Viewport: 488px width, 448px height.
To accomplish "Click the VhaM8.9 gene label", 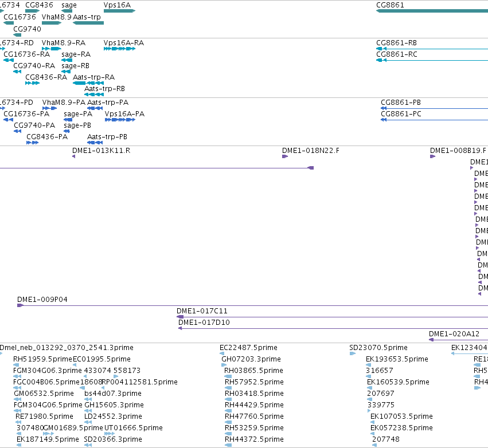I will point(57,17).
